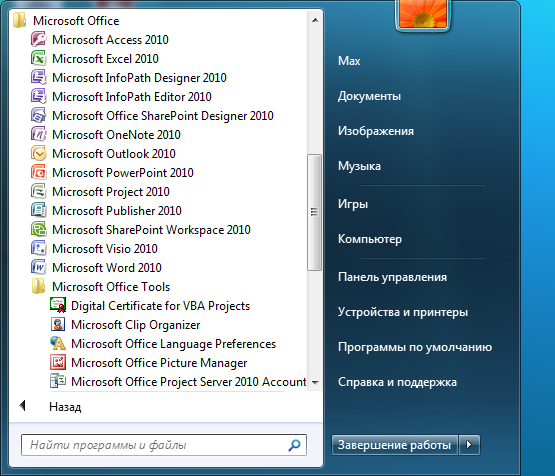The image size is (555, 476).
Task: Launch Microsoft Publisher 2010 icon
Action: 38,210
